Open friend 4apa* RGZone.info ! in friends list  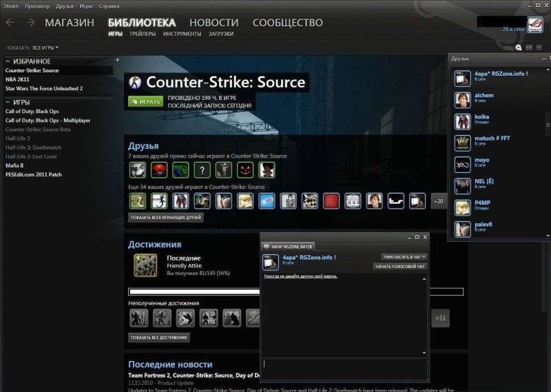(499, 79)
